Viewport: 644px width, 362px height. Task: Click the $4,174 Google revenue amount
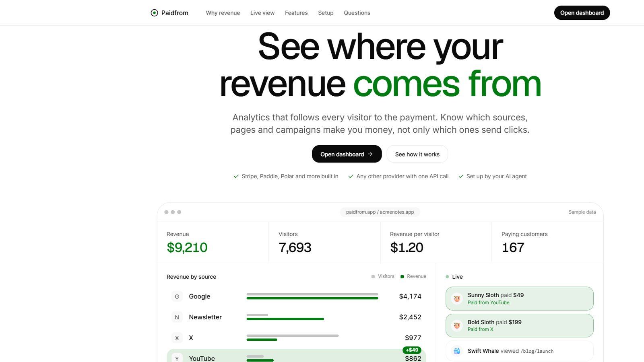coord(410,296)
